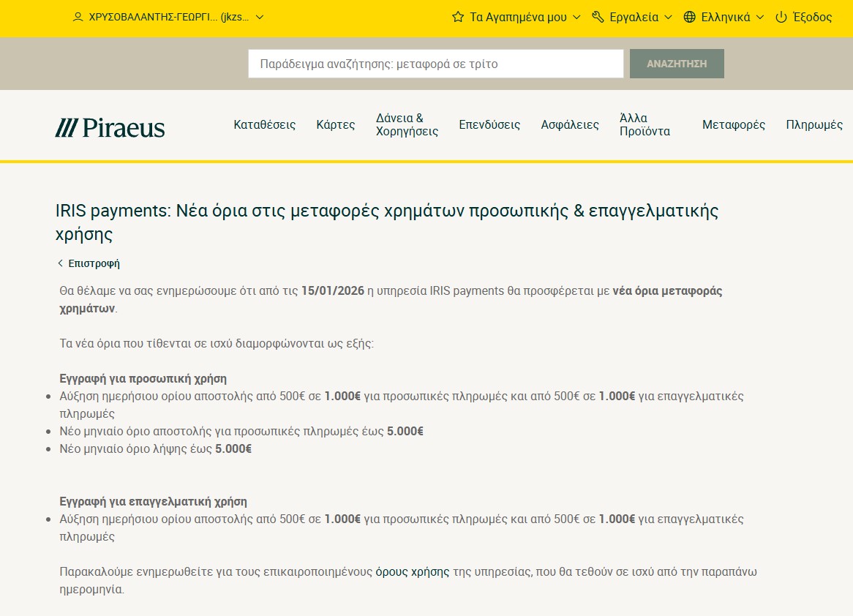Viewport: 853px width, 616px height.
Task: Go to the Επενδύσεις menu
Action: tap(489, 125)
